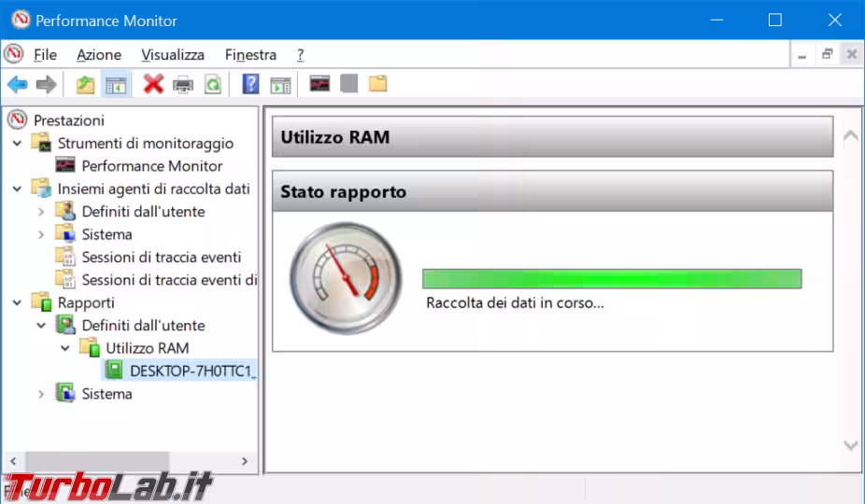Click the Prestazioni root node icon

tap(18, 119)
